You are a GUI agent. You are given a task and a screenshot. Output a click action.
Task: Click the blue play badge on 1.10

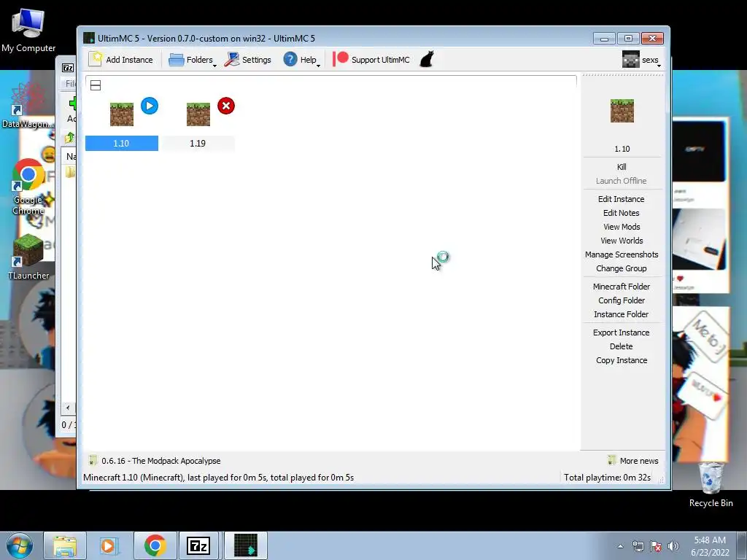pos(150,106)
